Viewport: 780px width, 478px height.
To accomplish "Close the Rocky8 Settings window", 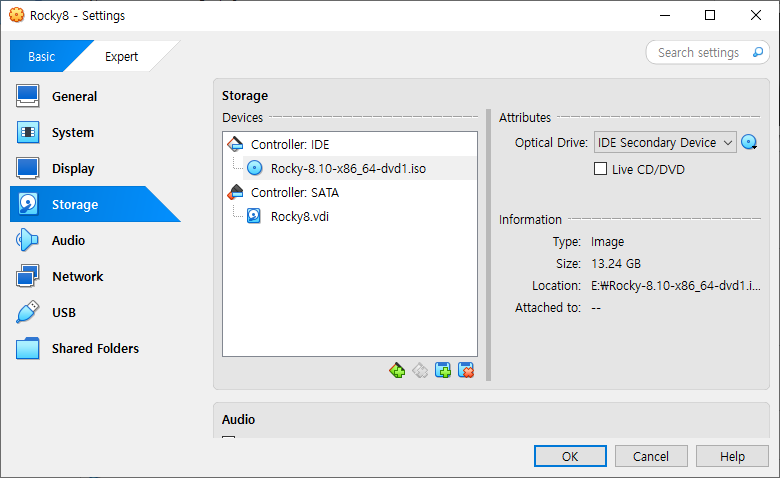I will pyautogui.click(x=756, y=15).
